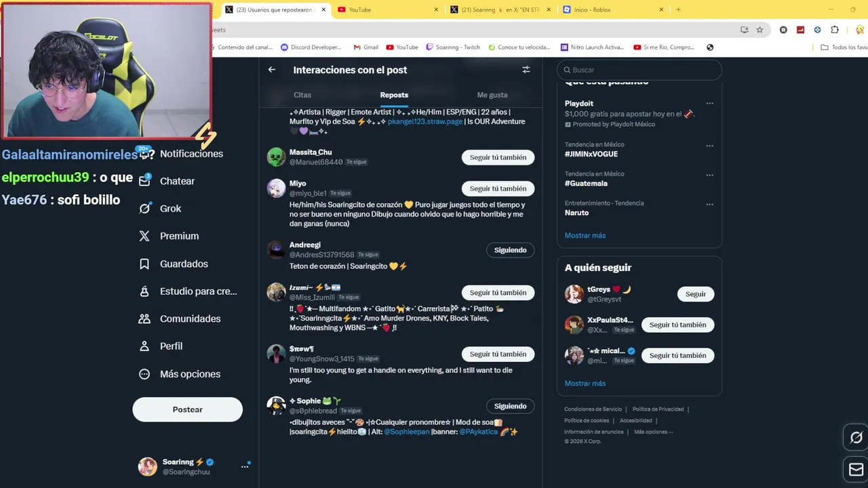This screenshot has width=868, height=488.
Task: Follow back Massita_Chu with Seguir tú también
Action: 498,157
